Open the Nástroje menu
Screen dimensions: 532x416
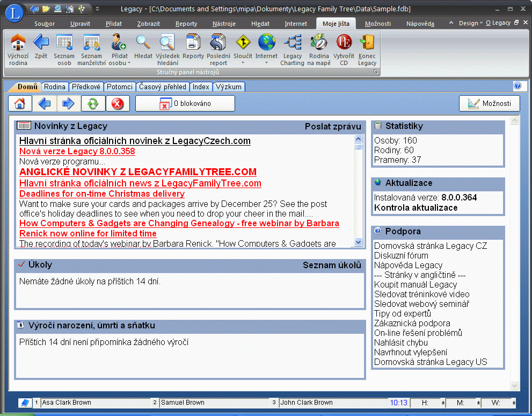(224, 24)
